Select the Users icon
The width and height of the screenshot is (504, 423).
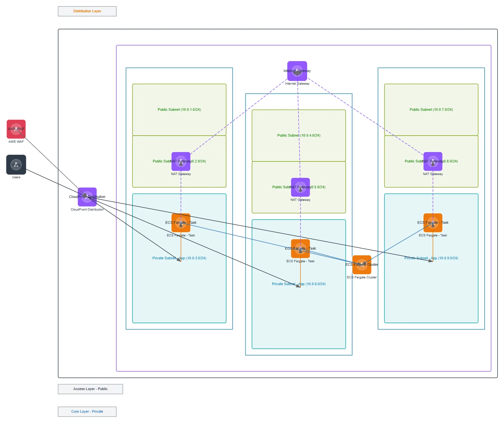point(16,165)
